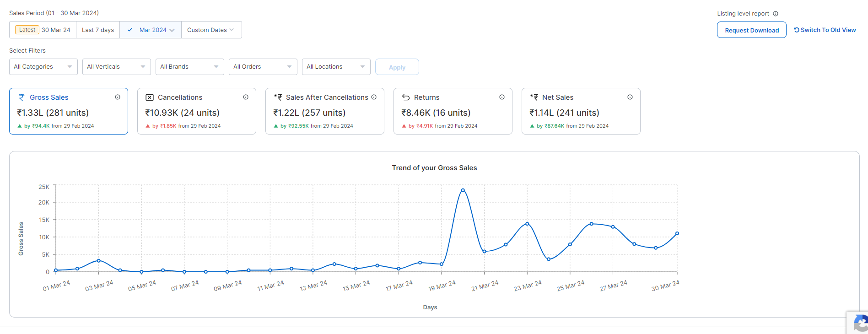The image size is (868, 334).
Task: Select the Gross Sales metric card
Action: [69, 111]
